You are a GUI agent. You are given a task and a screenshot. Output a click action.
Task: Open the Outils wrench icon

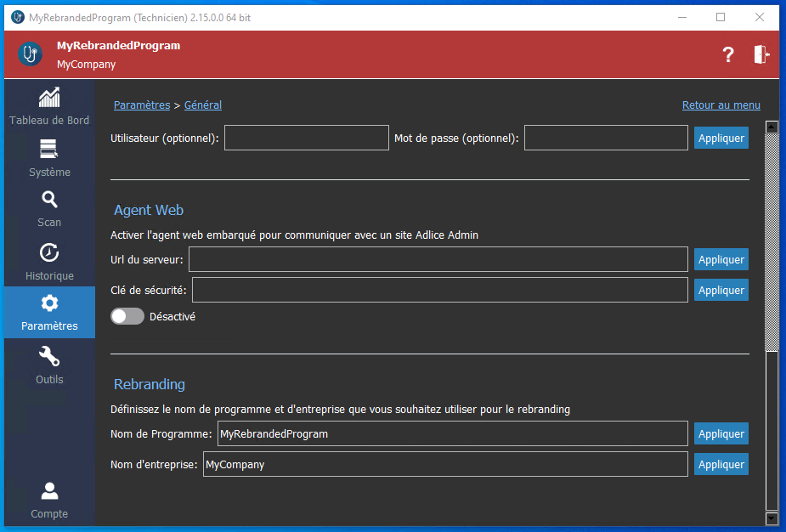[49, 357]
